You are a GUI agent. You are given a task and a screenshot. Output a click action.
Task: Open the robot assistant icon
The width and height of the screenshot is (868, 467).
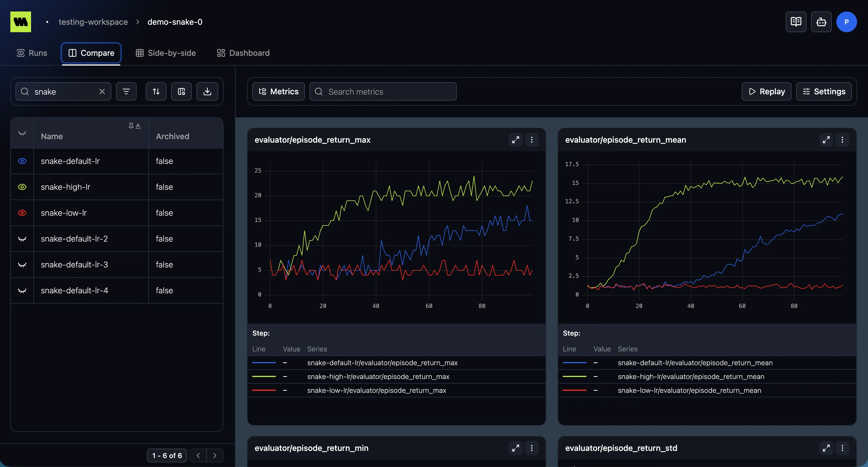pos(821,22)
